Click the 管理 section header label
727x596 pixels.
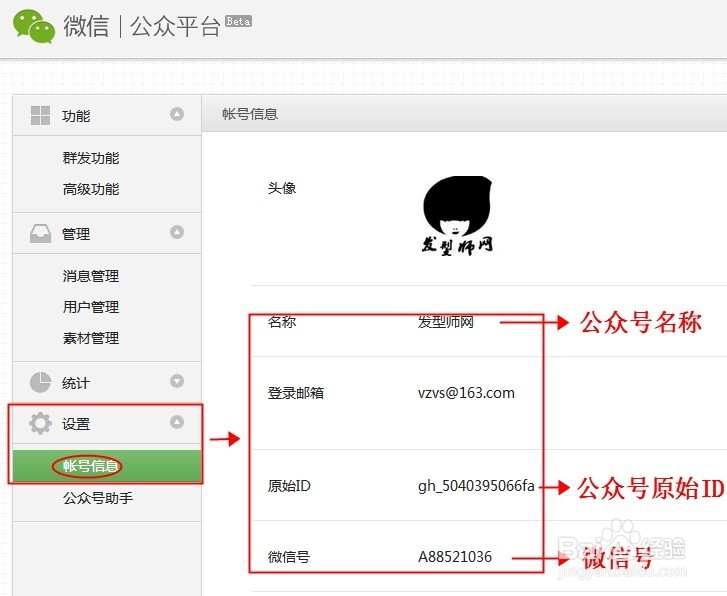pos(76,234)
